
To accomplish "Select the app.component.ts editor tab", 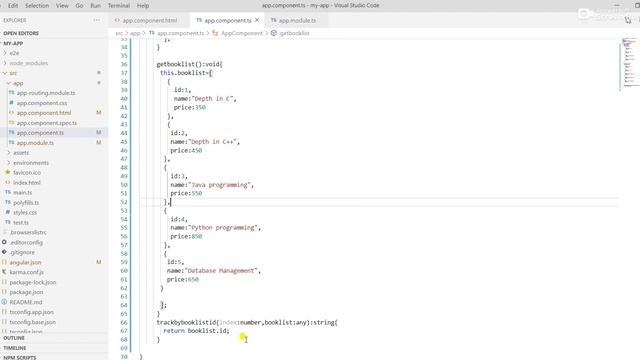I will pos(227,20).
